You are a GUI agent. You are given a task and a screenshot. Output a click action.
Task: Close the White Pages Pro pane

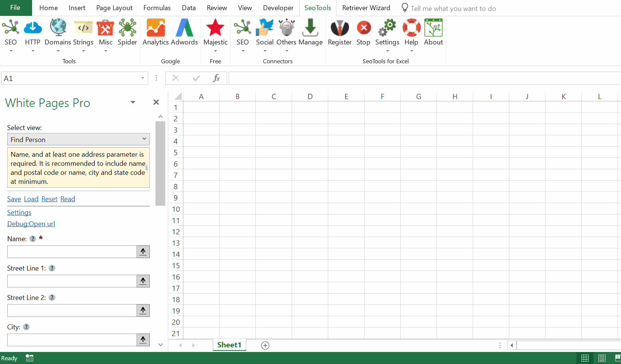coord(156,102)
